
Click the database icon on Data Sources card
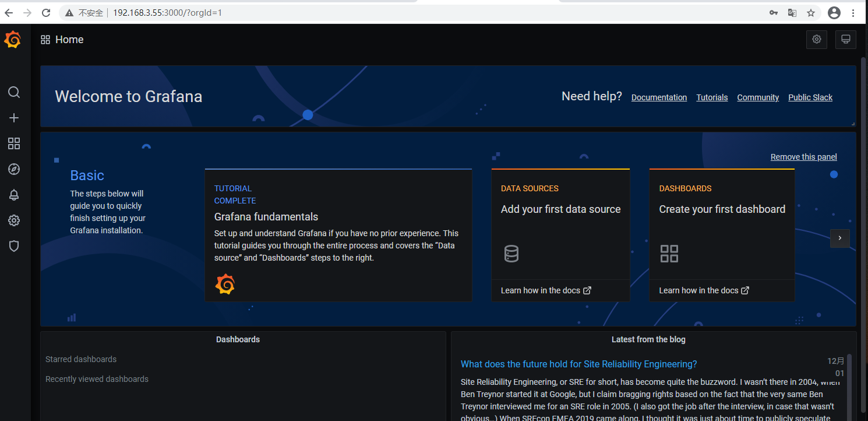[x=511, y=254]
